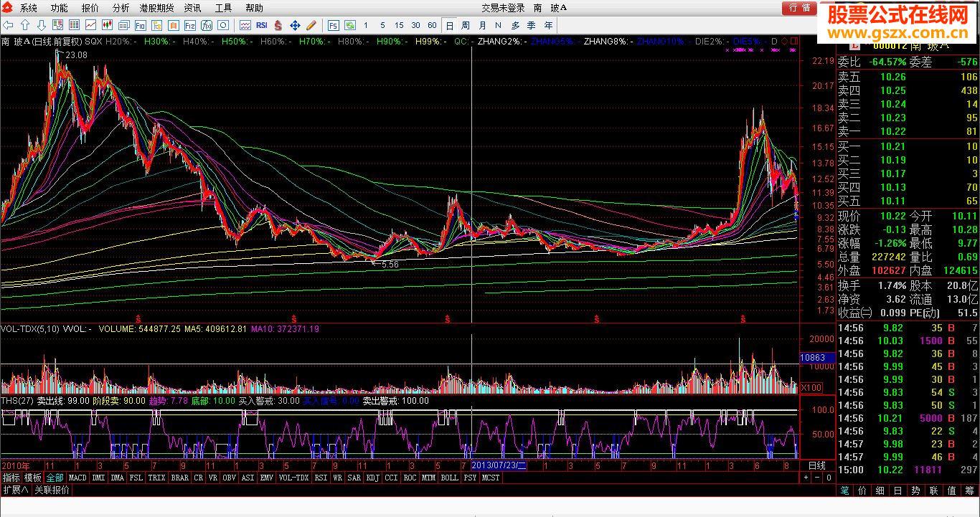Select the weekly 周 period

tap(466, 26)
